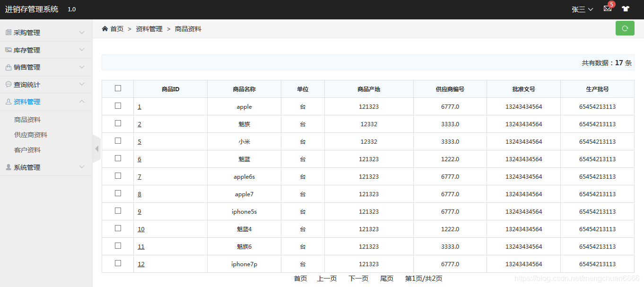Screen dimensions: 644x287
Task: Collapse the 资料管理 chevron
Action: click(82, 101)
